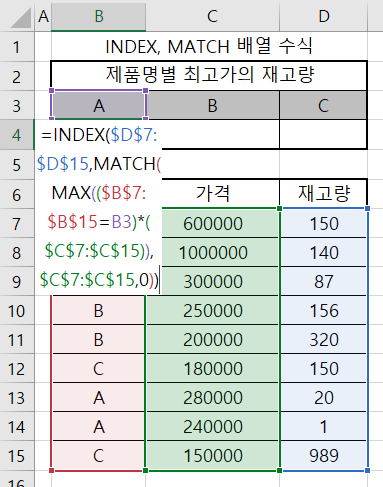383x487 pixels.
Task: Select row 8 header
Action: (x=17, y=252)
